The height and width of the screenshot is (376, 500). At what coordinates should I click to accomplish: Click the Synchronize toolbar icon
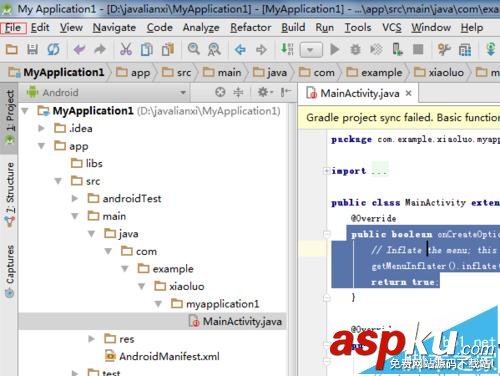pyautogui.click(x=53, y=50)
